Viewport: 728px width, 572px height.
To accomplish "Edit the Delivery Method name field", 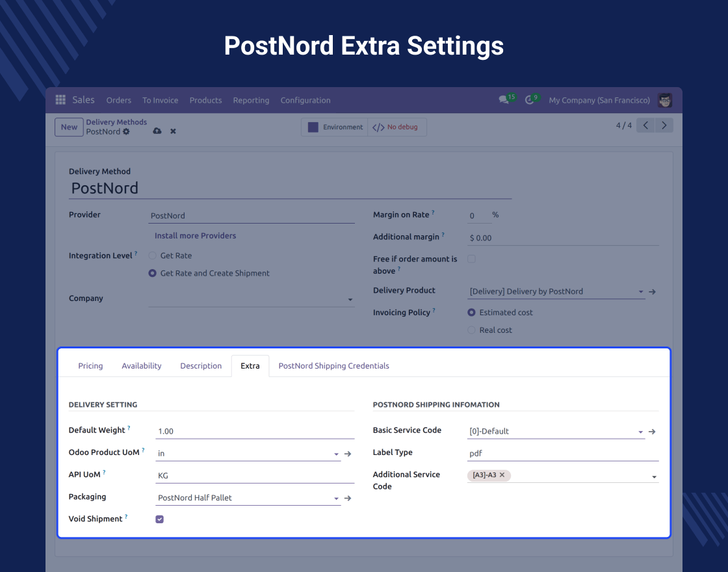I will coord(290,188).
